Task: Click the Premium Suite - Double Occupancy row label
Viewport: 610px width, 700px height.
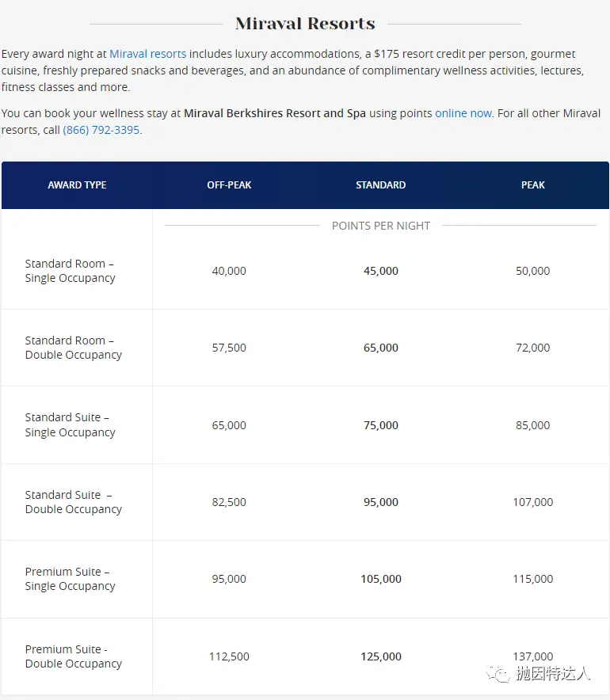Action: click(x=73, y=656)
